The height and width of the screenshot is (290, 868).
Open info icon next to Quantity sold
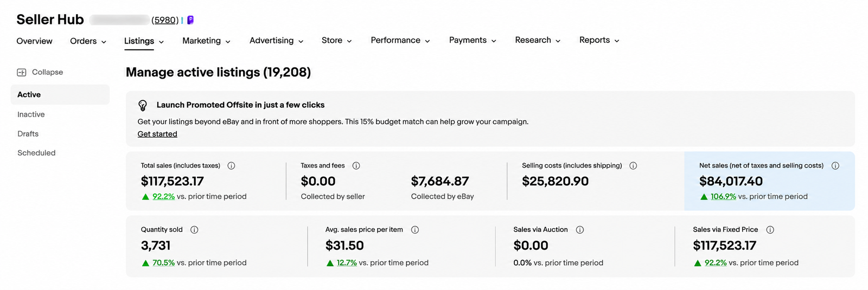194,230
